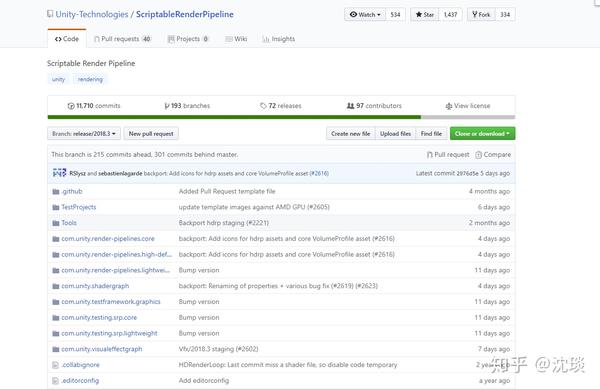
Task: Click the language breakdown color bar
Action: (x=281, y=117)
